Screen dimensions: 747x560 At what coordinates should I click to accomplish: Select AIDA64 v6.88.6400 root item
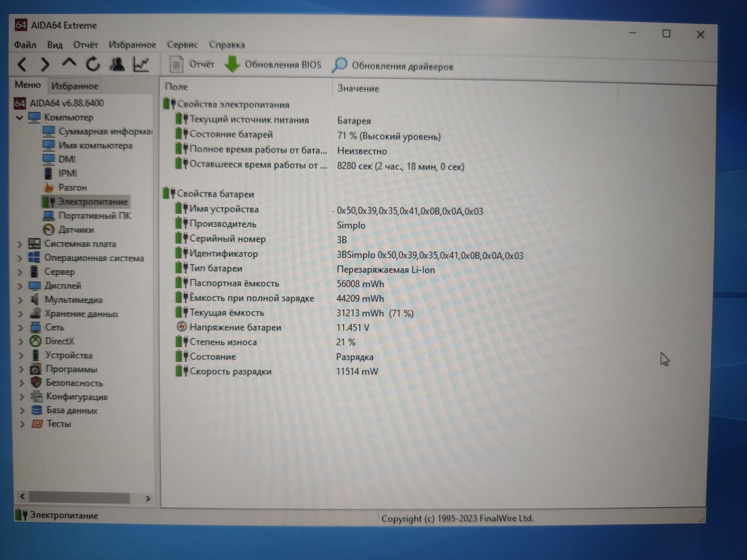pyautogui.click(x=59, y=103)
